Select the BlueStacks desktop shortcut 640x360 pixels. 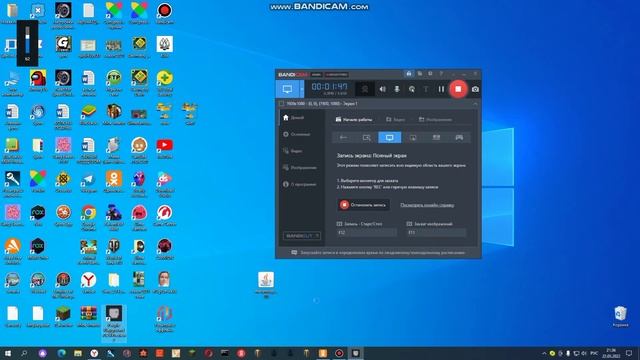(89, 114)
